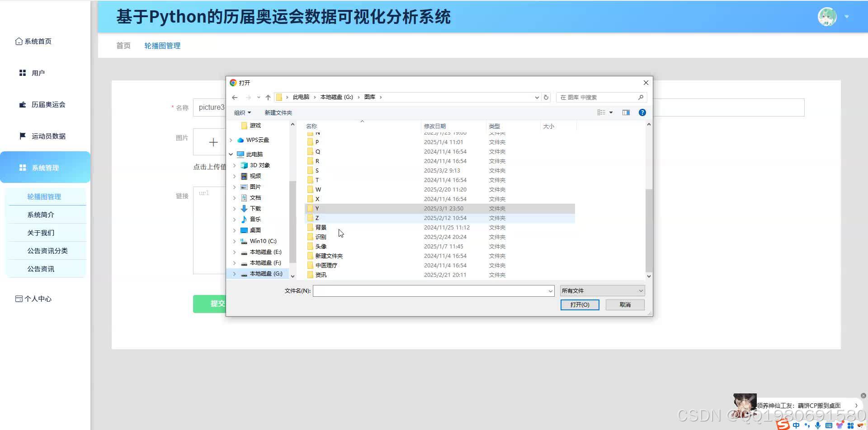The height and width of the screenshot is (430, 868).
Task: Toggle Chinese/English with the 中 taskbar icon
Action: [x=796, y=425]
